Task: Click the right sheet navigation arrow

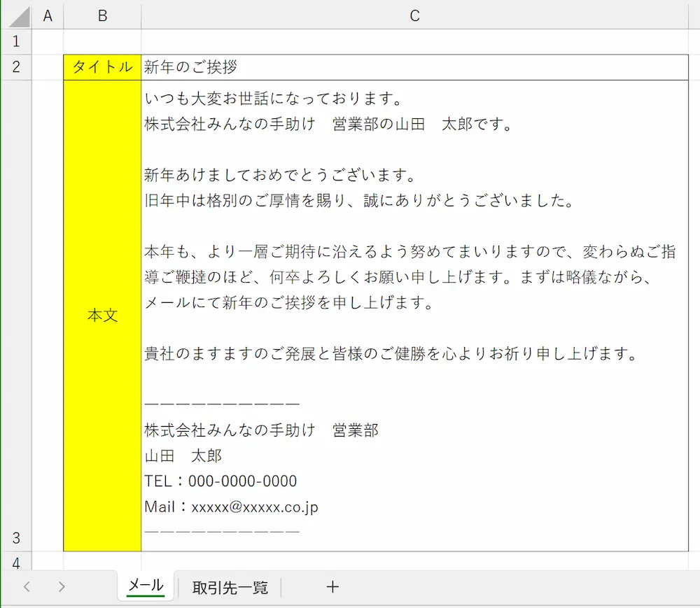Action: (62, 588)
